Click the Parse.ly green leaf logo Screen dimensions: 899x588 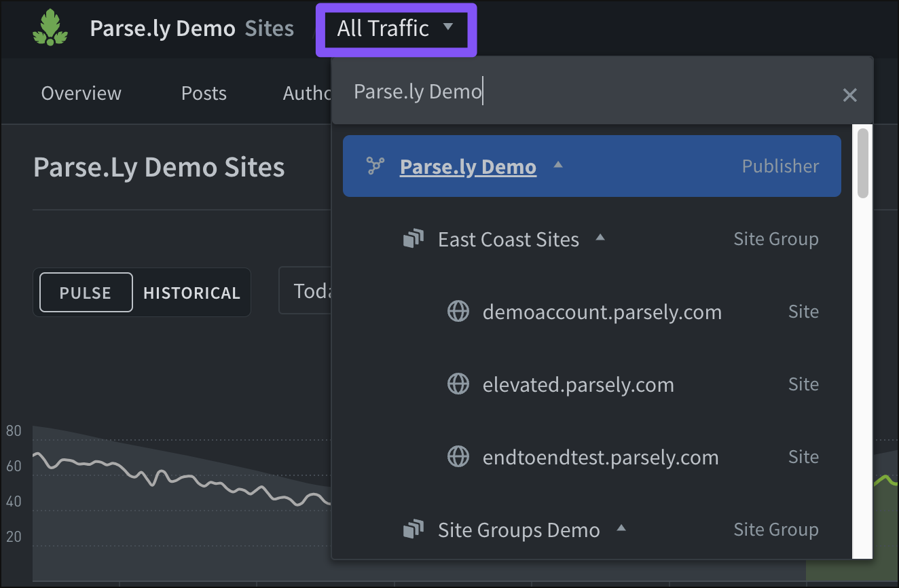tap(50, 28)
